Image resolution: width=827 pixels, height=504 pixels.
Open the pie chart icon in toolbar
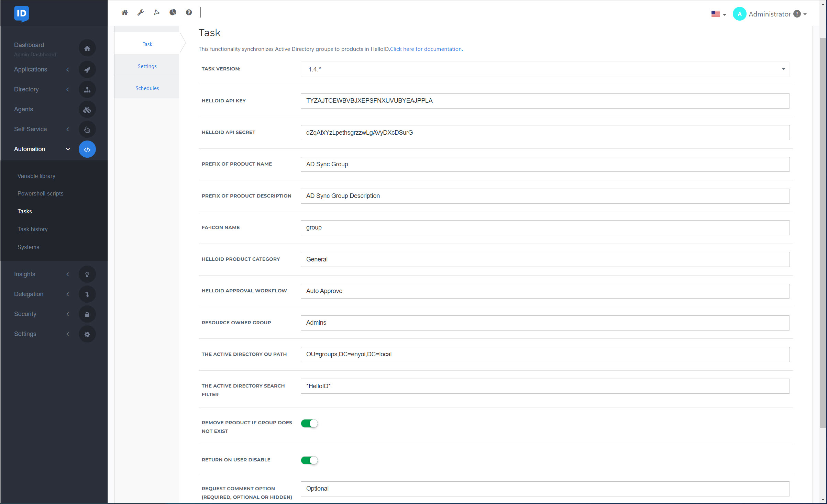pos(173,12)
